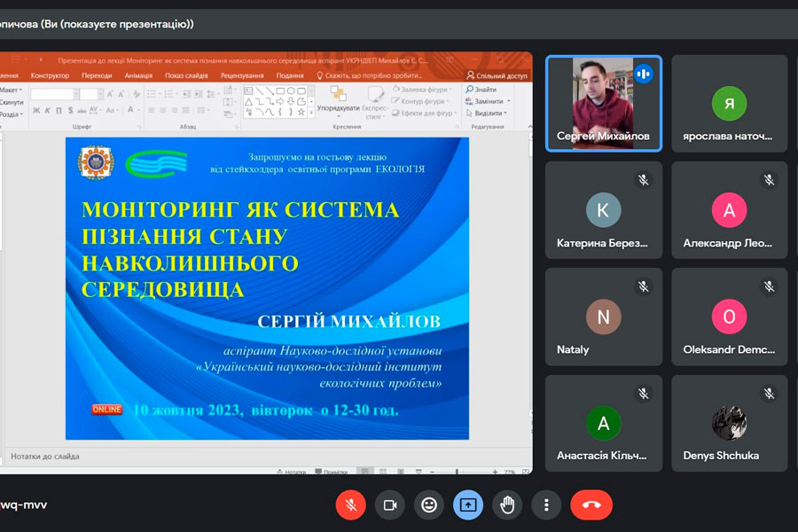Viewport: 798px width, 532px height.
Task: Open the Заливка фігури fill dropdown
Action: 422,89
